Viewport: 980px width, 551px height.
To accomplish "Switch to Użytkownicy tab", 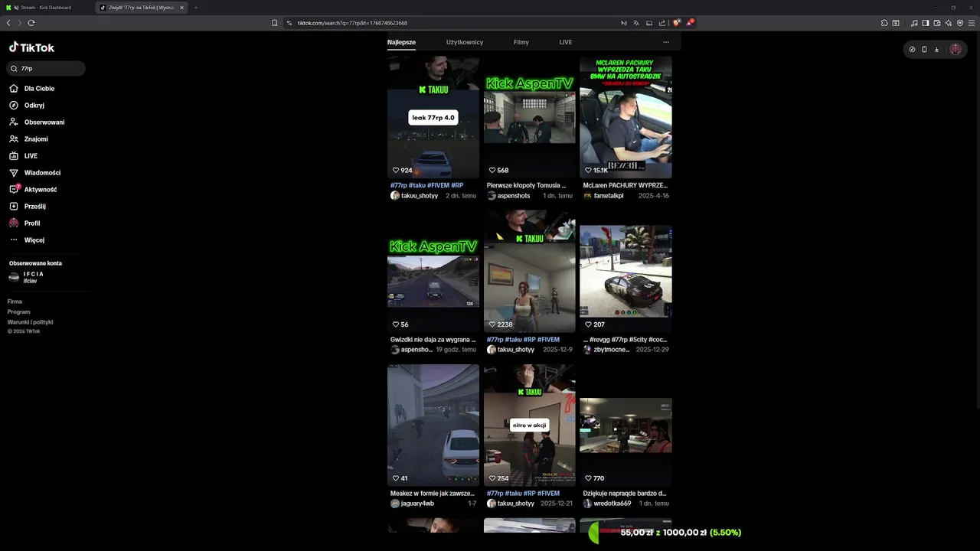I will coord(465,42).
